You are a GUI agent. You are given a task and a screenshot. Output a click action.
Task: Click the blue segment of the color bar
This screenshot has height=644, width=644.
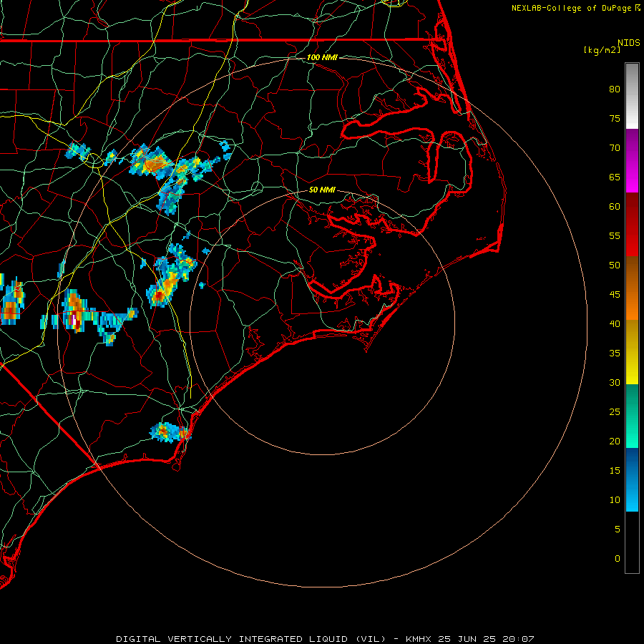pyautogui.click(x=632, y=479)
